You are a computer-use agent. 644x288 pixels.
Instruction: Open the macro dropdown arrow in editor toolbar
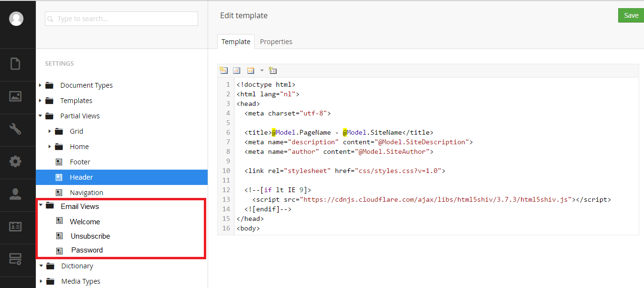pos(262,70)
